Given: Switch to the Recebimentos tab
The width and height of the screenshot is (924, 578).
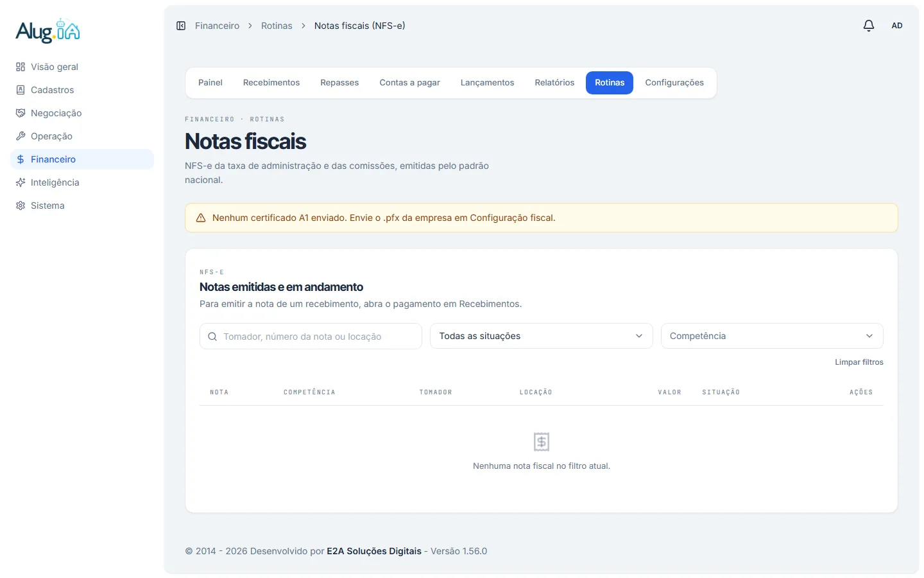Looking at the screenshot, I should [x=271, y=83].
